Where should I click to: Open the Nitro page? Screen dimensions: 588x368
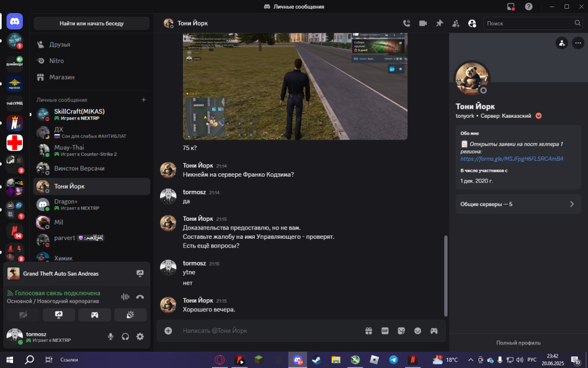coord(91,61)
